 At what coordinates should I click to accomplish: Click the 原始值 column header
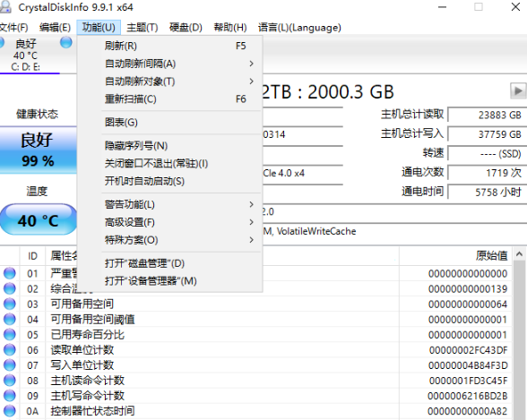point(455,256)
